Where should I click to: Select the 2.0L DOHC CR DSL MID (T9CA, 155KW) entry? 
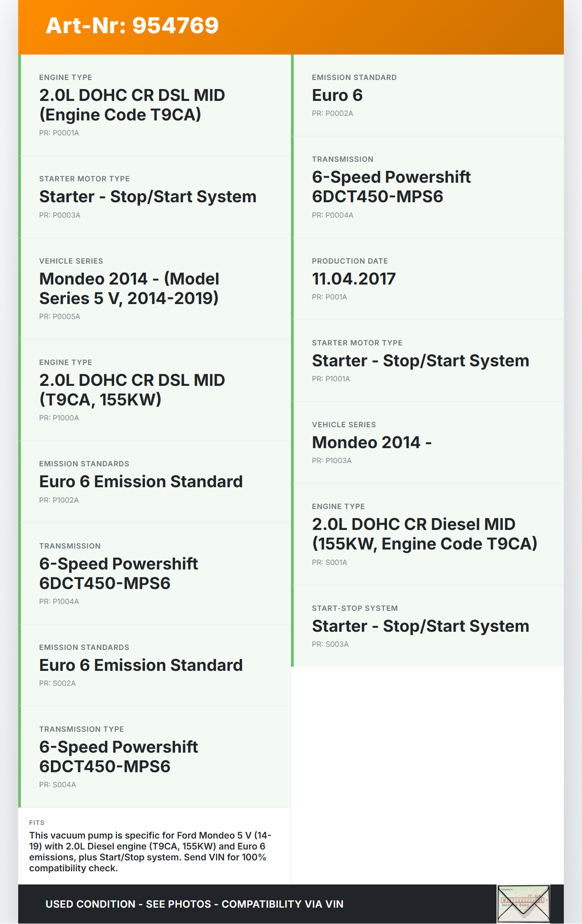(x=132, y=390)
